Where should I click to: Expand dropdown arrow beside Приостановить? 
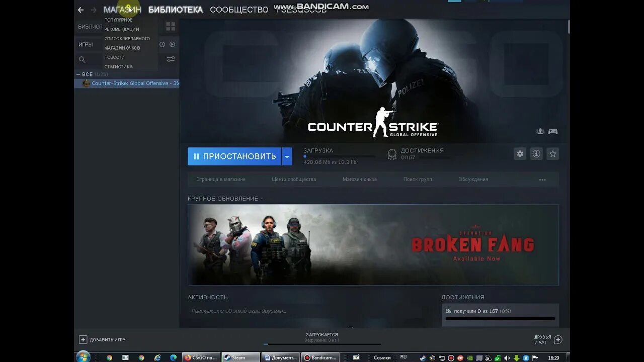[x=287, y=156]
